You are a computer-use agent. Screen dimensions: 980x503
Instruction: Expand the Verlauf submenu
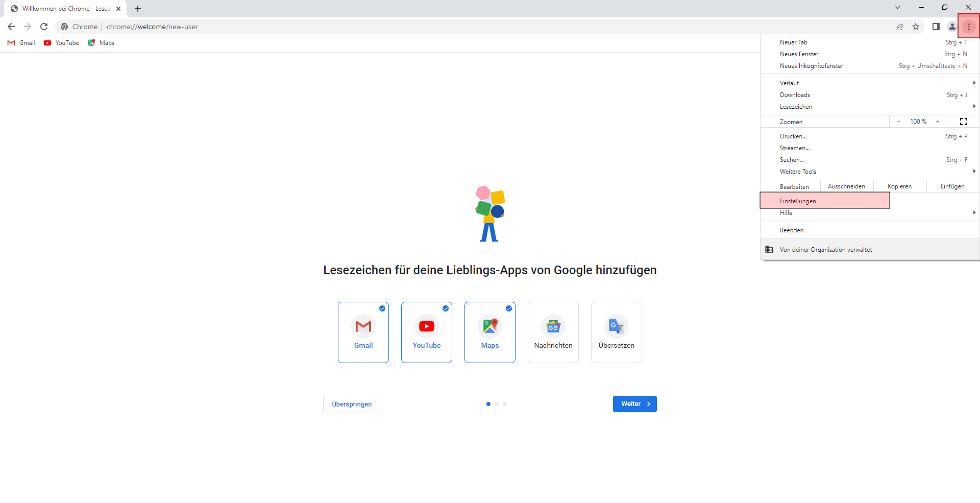click(x=870, y=83)
